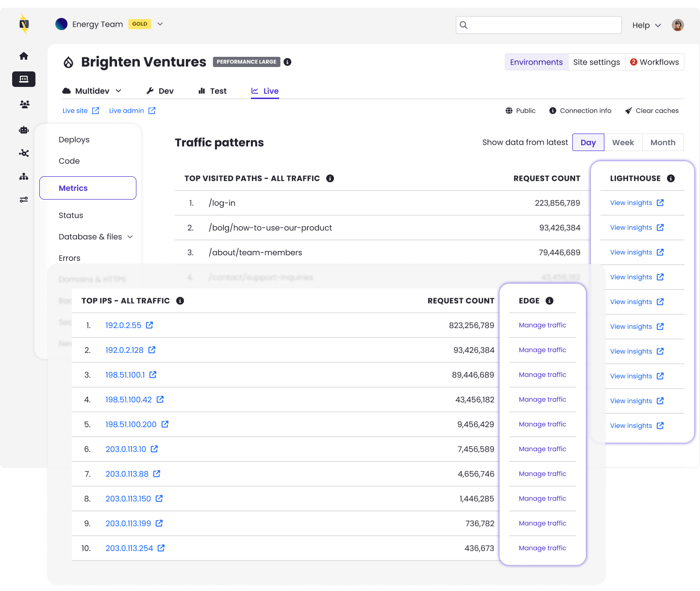The width and height of the screenshot is (700, 591).
Task: Click the Clear caches button
Action: click(651, 111)
